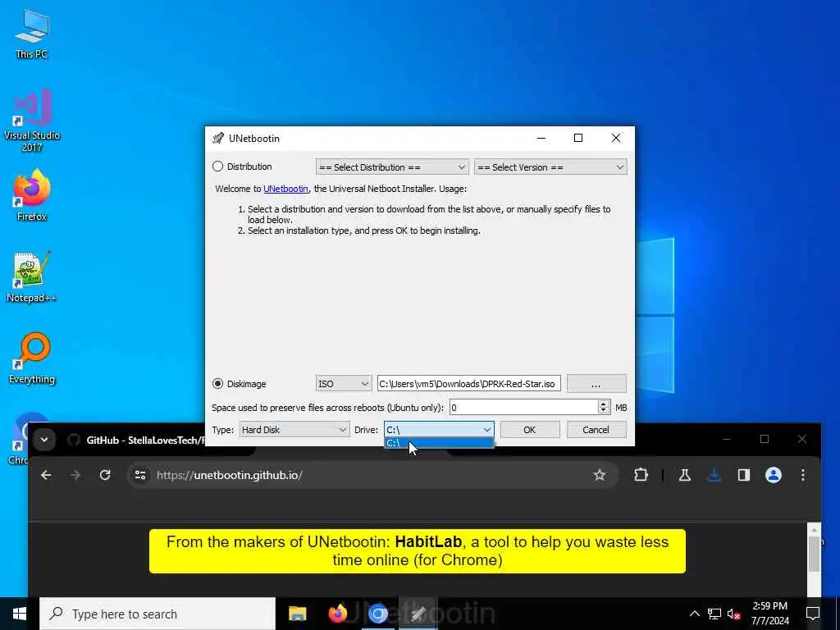Open the taskbar clock and date
This screenshot has width=840, height=630.
click(769, 614)
